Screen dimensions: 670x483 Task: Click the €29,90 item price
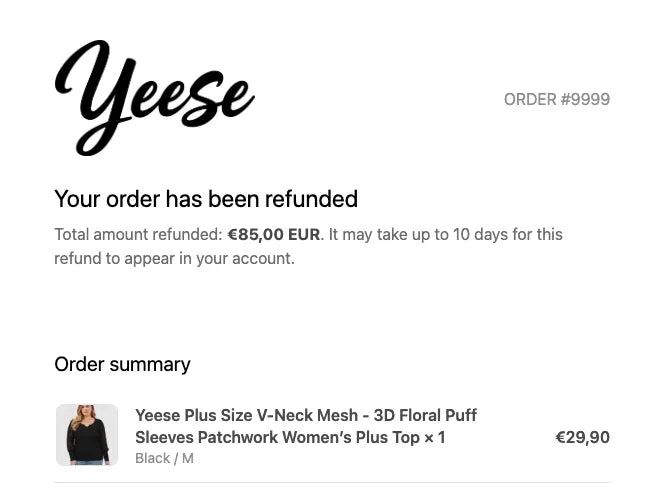[x=582, y=437]
